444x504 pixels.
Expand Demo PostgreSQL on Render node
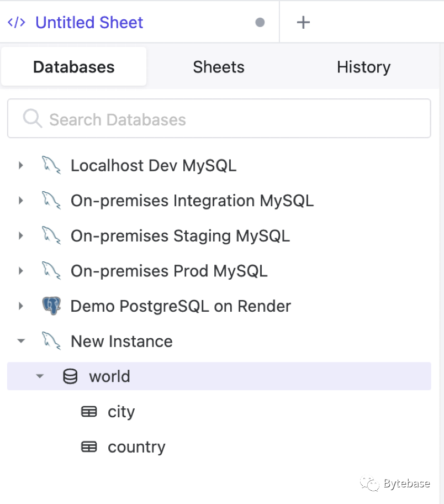(21, 306)
